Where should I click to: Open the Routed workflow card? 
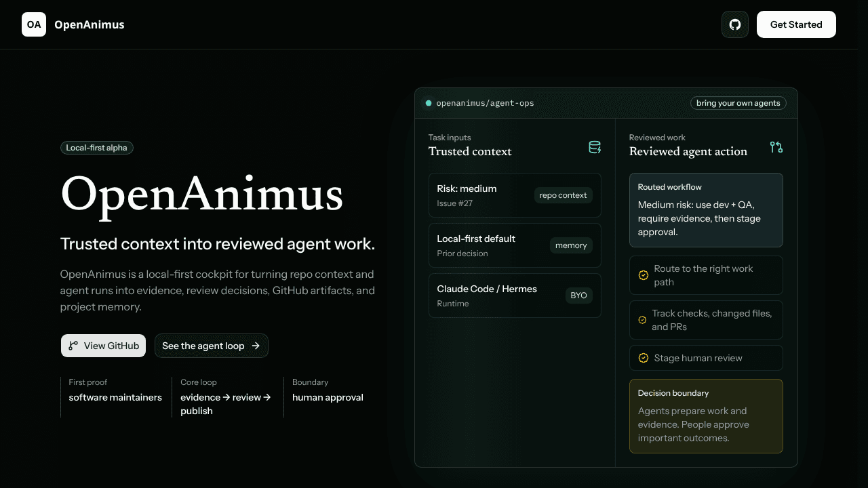point(706,210)
